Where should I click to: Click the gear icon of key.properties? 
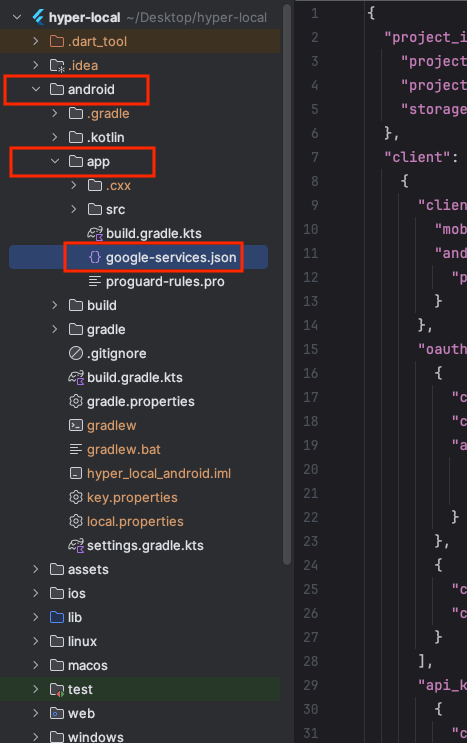76,497
